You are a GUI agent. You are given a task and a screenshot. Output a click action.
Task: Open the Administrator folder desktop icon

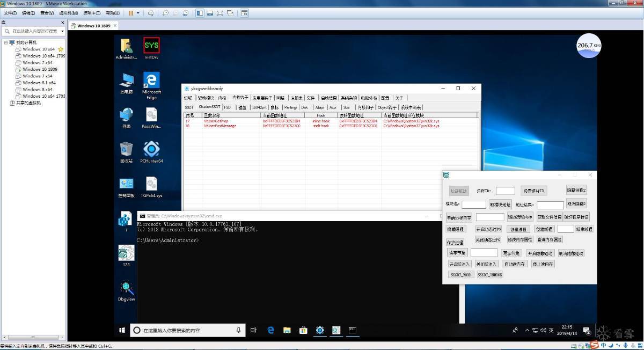[x=127, y=48]
